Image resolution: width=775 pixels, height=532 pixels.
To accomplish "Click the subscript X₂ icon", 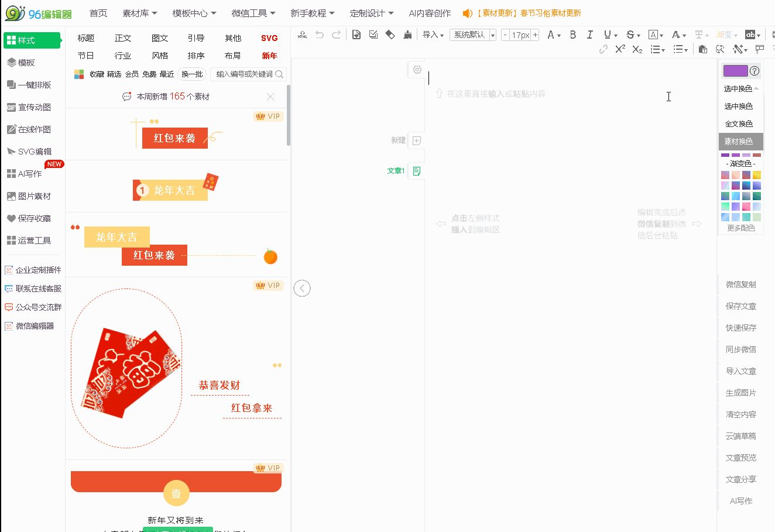I will pyautogui.click(x=637, y=49).
